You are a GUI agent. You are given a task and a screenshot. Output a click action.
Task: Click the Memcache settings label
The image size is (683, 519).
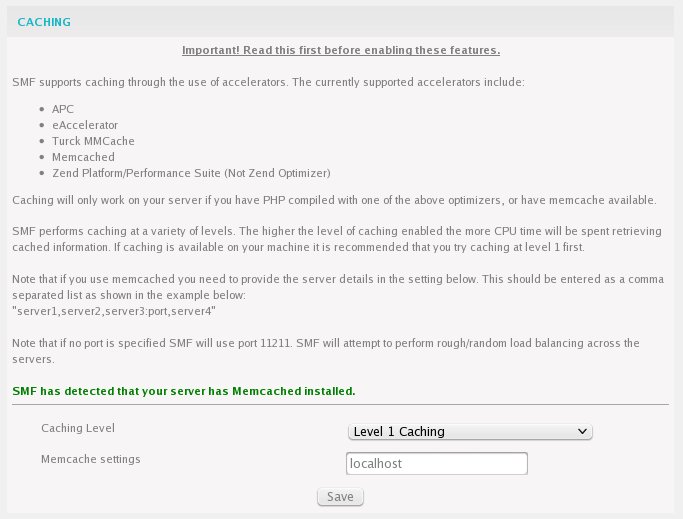[x=91, y=459]
